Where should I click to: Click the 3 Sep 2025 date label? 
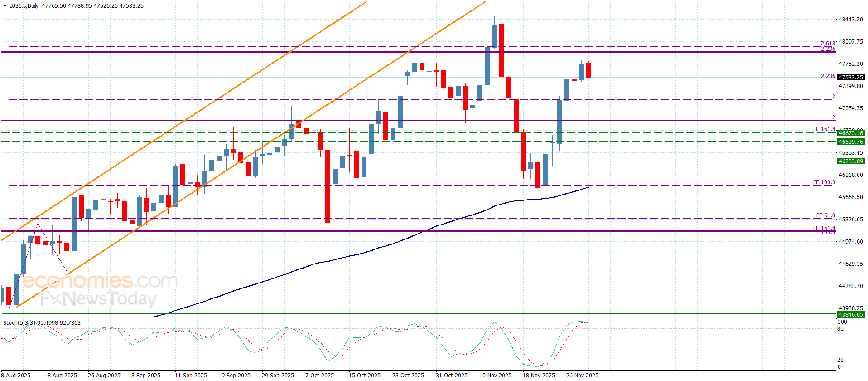pos(146,375)
